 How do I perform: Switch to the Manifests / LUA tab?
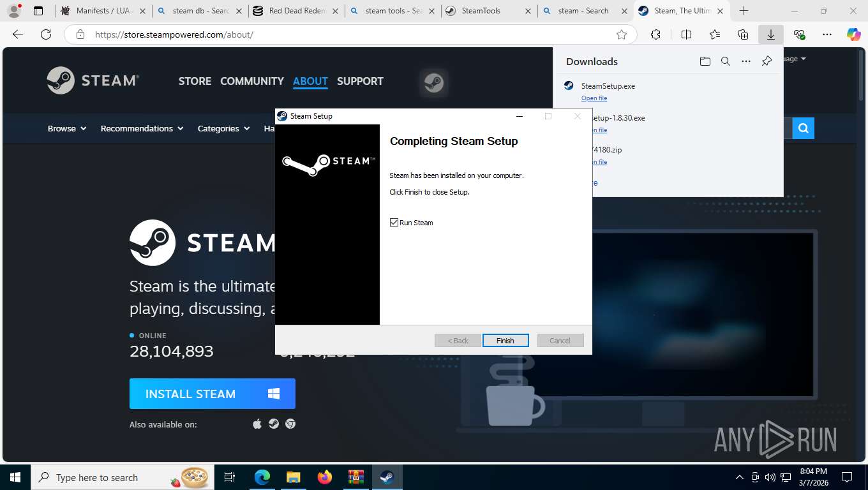pyautogui.click(x=103, y=11)
